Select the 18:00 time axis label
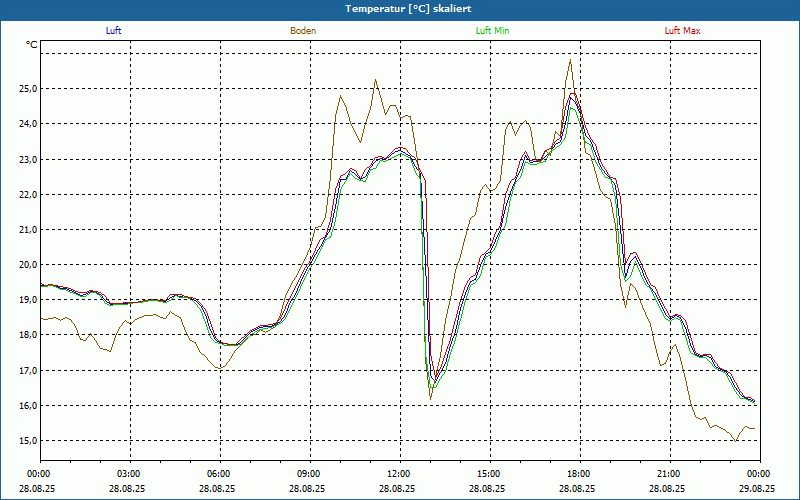This screenshot has height=500, width=800. (x=579, y=473)
